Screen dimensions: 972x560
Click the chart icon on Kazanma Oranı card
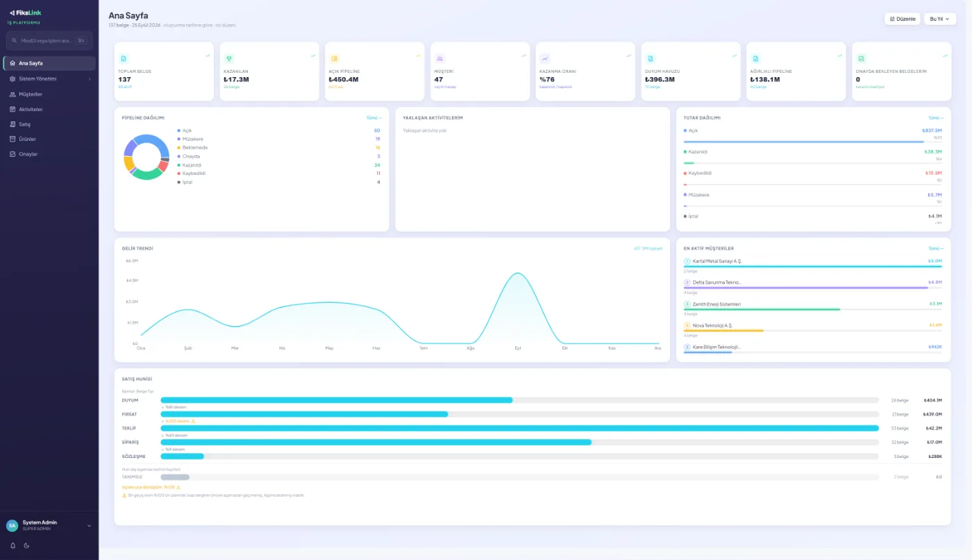click(x=545, y=59)
